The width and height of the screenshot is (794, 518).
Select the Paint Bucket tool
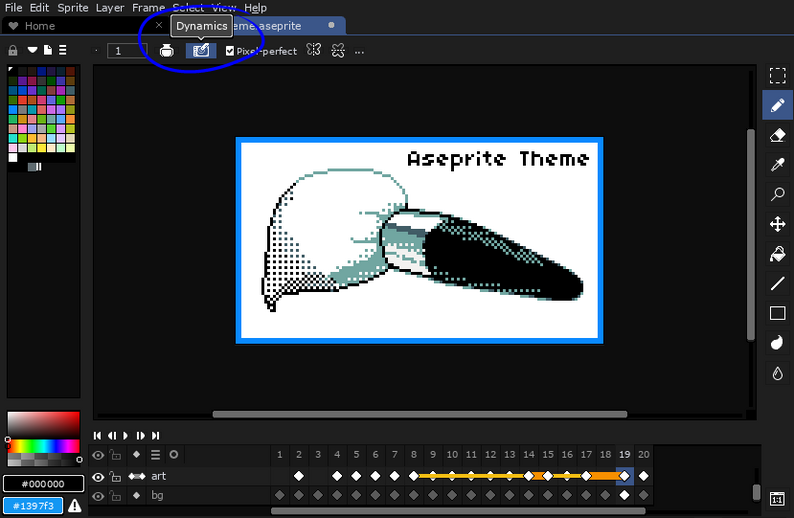click(x=777, y=254)
